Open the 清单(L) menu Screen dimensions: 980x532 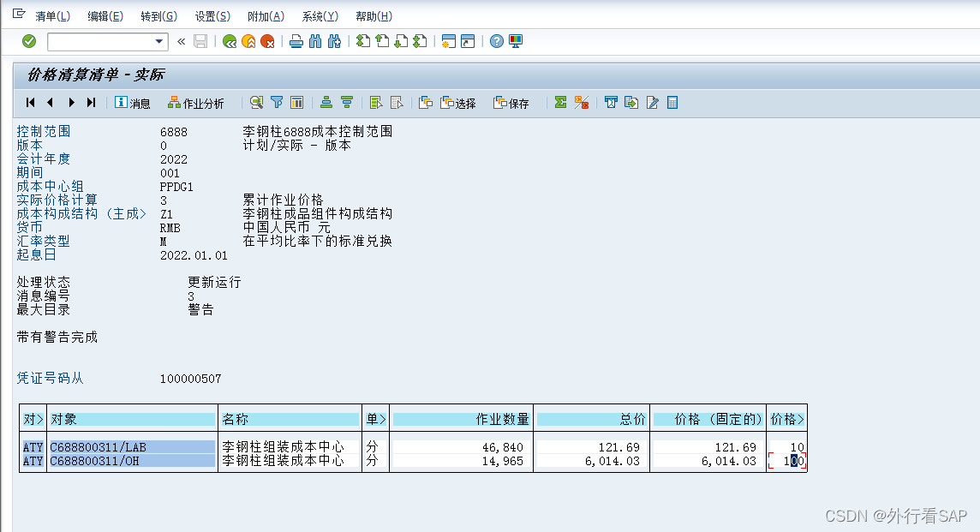(52, 16)
